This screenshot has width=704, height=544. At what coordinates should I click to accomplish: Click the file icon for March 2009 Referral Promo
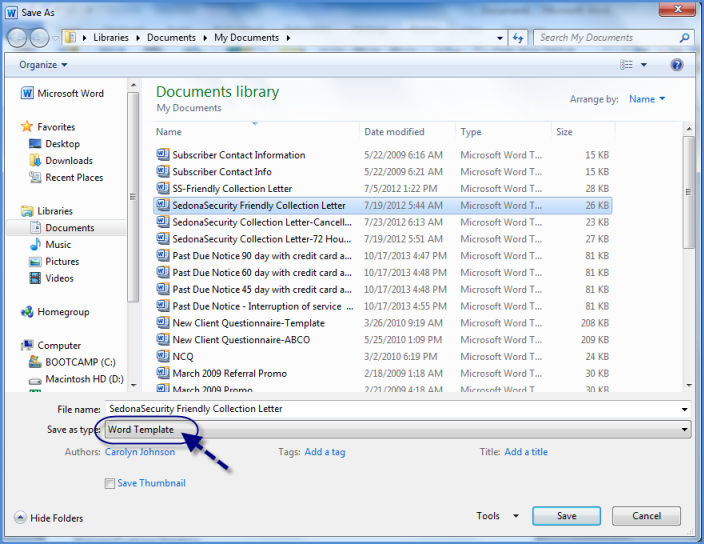(163, 373)
